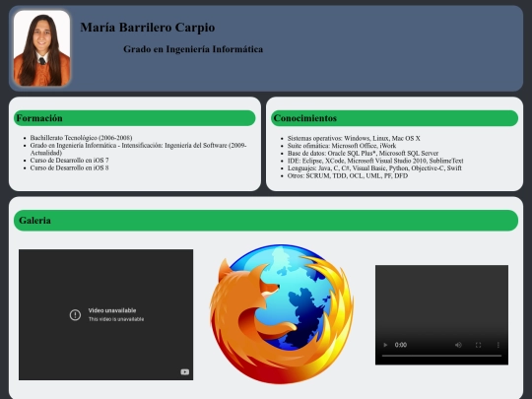Click the IDE: Eclipse, XCode list item
The height and width of the screenshot is (399, 532).
click(375, 161)
